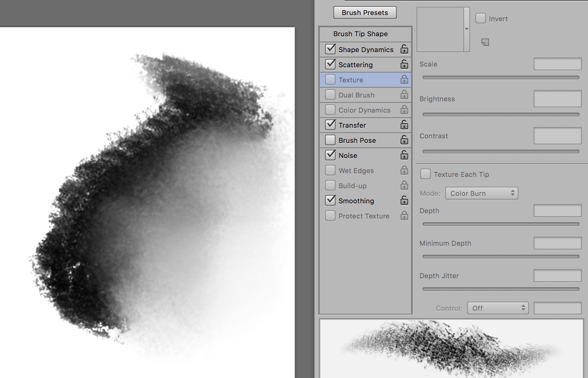The height and width of the screenshot is (378, 588).
Task: Click the Brush Presets button
Action: pos(365,12)
